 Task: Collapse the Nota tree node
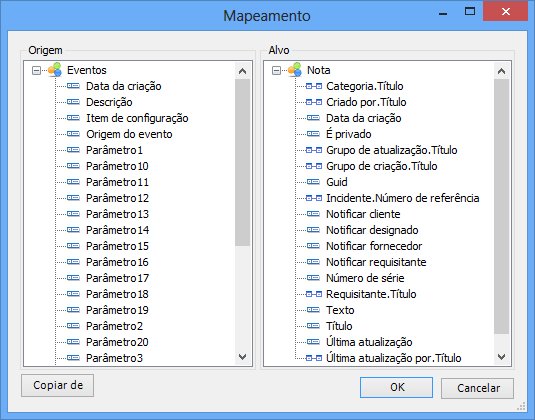coord(276,70)
